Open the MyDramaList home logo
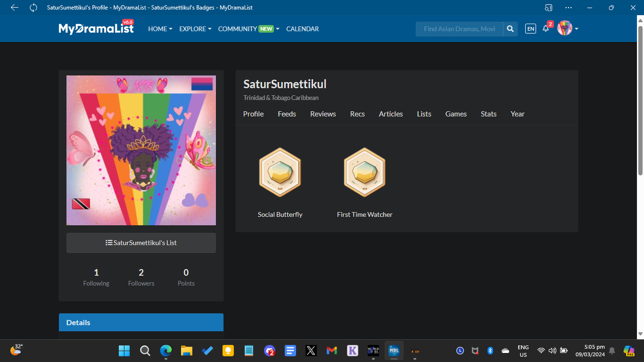Image resolution: width=644 pixels, height=362 pixels. click(96, 28)
